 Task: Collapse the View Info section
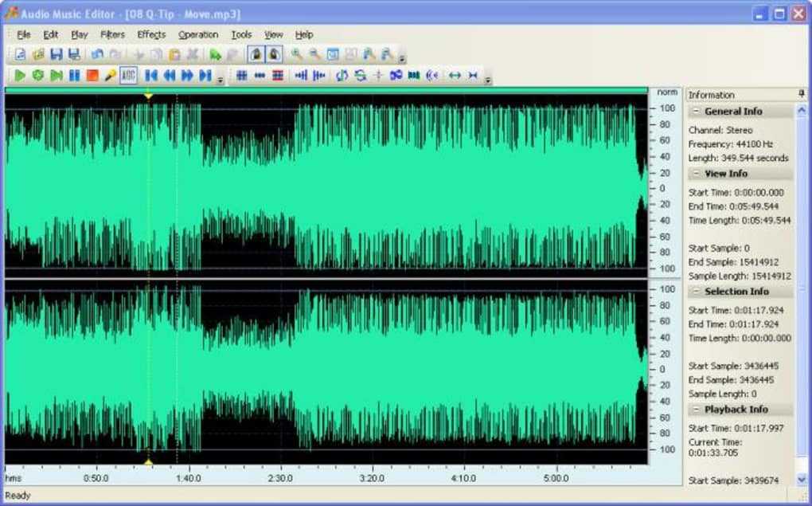click(x=696, y=173)
